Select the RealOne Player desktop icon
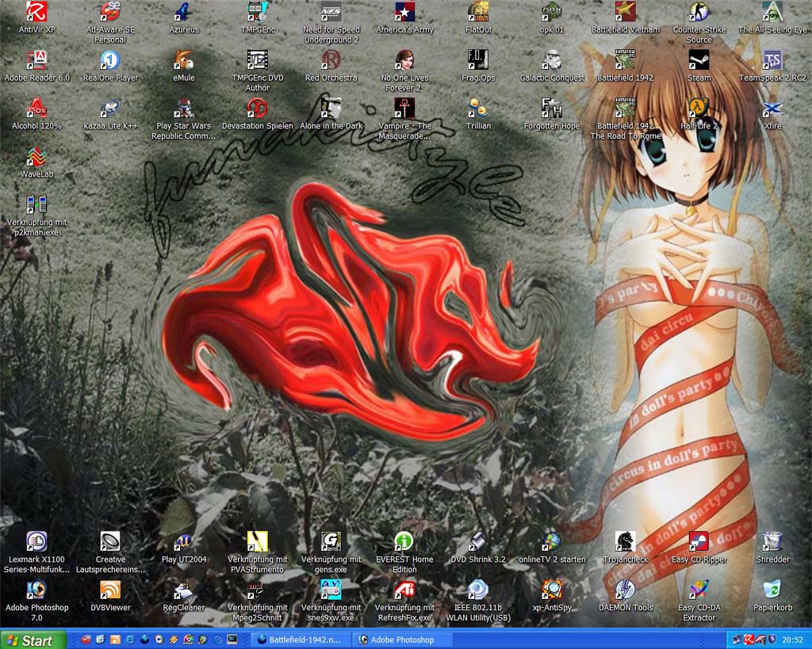812x649 pixels. [110, 59]
